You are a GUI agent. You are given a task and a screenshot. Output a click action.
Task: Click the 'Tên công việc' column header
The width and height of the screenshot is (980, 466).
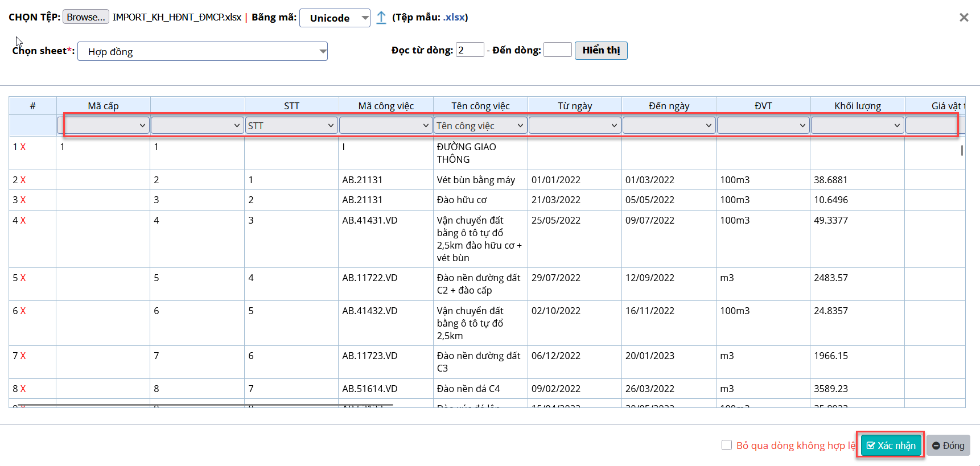coord(480,106)
